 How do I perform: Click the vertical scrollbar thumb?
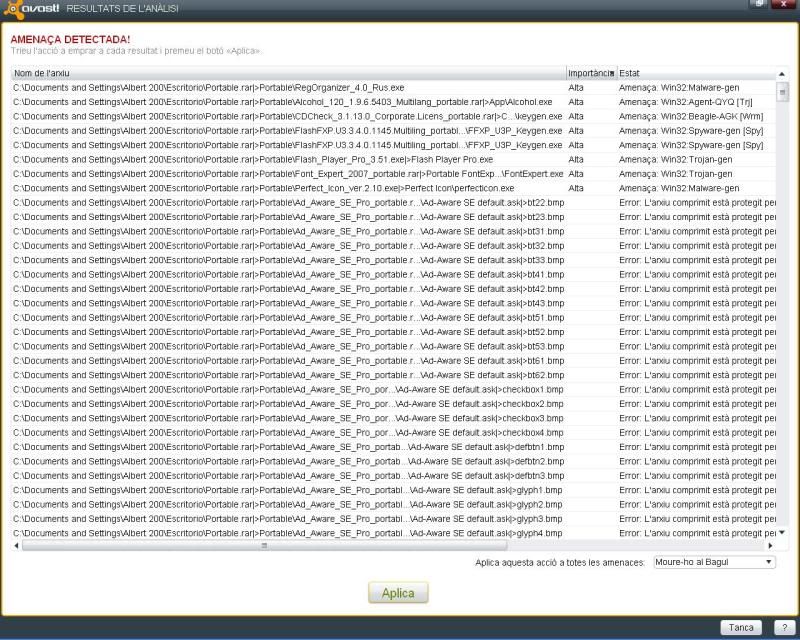[x=783, y=92]
